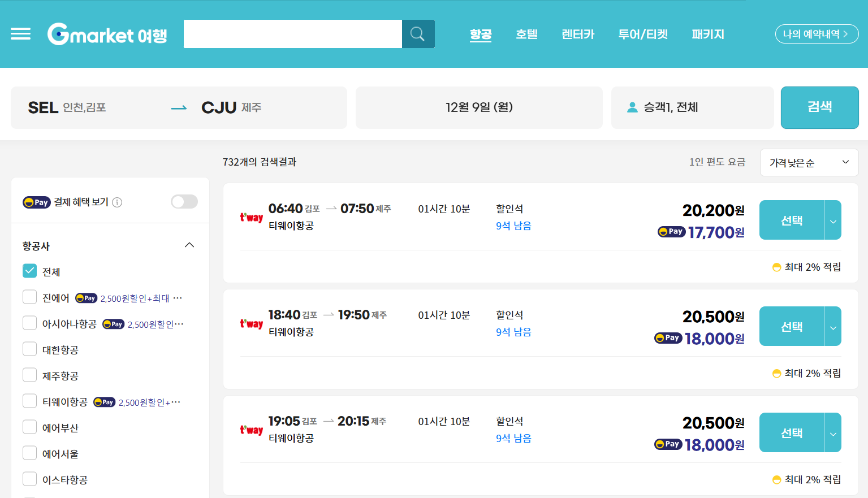
Task: Check the 제주항공 checkbox
Action: click(x=29, y=375)
